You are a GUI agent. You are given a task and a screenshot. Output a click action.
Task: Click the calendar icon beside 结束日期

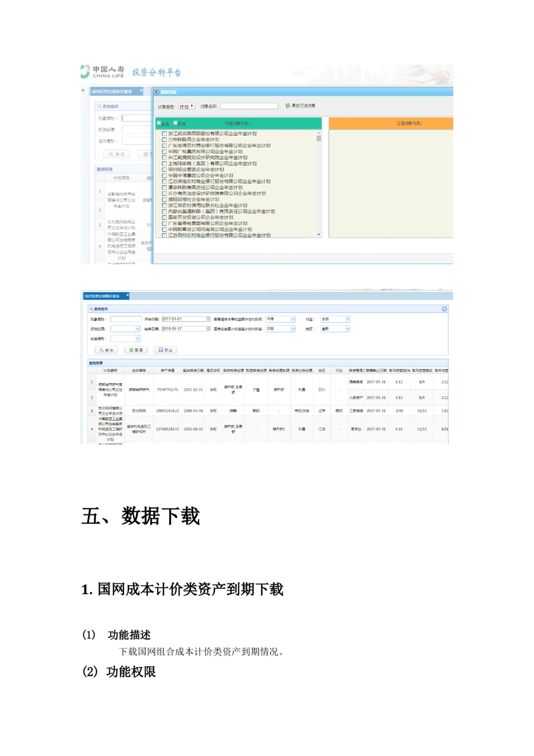click(x=208, y=329)
